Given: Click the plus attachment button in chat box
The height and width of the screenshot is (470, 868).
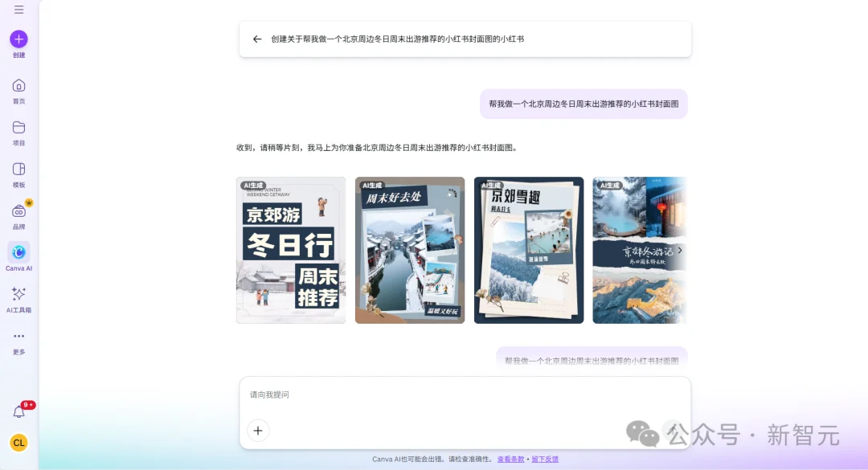Looking at the screenshot, I should [x=258, y=431].
